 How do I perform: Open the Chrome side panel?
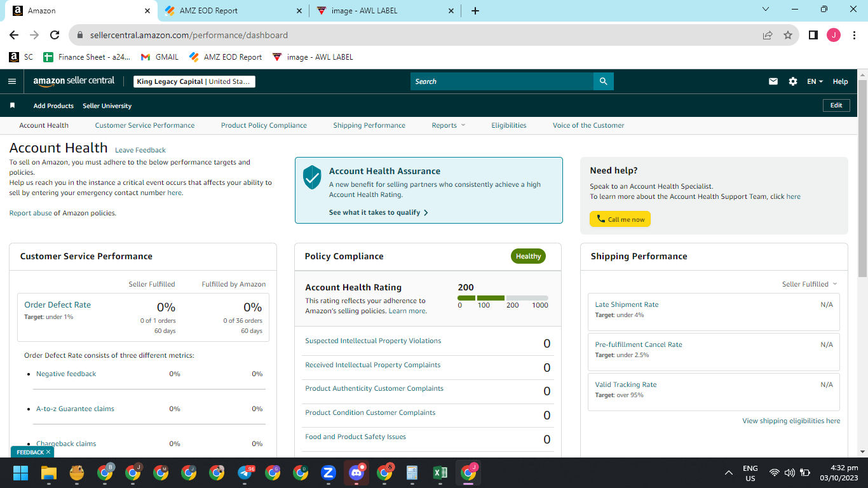(x=813, y=36)
